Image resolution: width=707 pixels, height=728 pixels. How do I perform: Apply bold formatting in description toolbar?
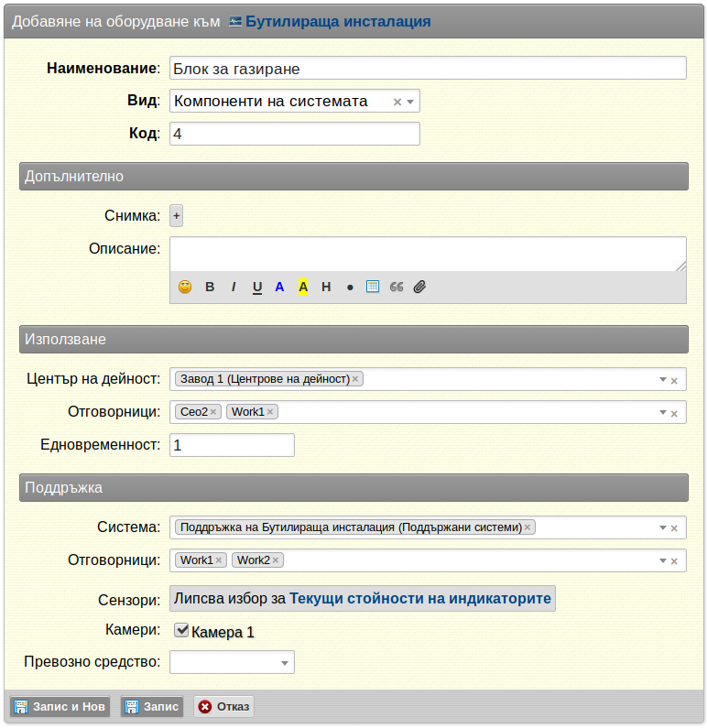pos(210,287)
